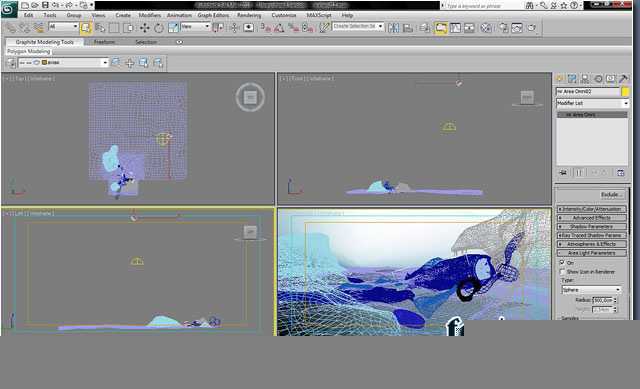Switch to the Selection ribbon tab
This screenshot has width=640, height=389.
(146, 42)
